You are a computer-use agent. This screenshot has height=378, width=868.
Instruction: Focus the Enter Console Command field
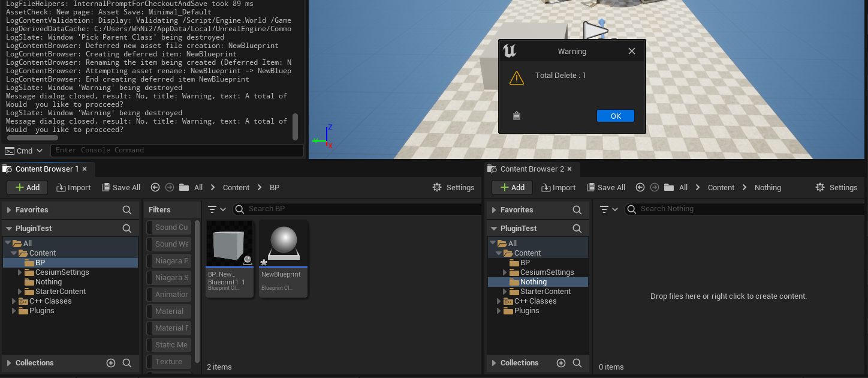(x=177, y=150)
